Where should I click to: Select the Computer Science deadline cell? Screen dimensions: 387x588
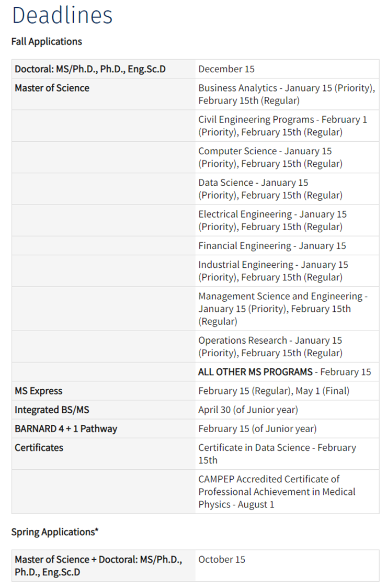pyautogui.click(x=270, y=157)
